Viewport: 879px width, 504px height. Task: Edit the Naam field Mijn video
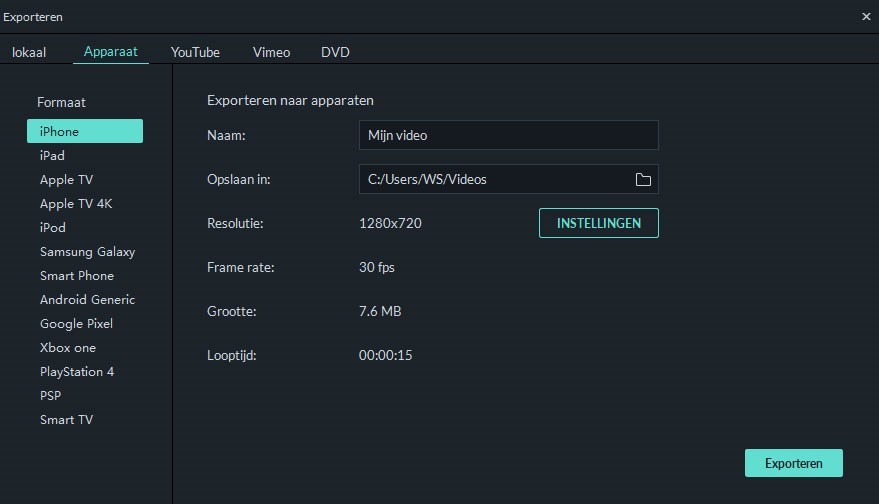pos(508,135)
